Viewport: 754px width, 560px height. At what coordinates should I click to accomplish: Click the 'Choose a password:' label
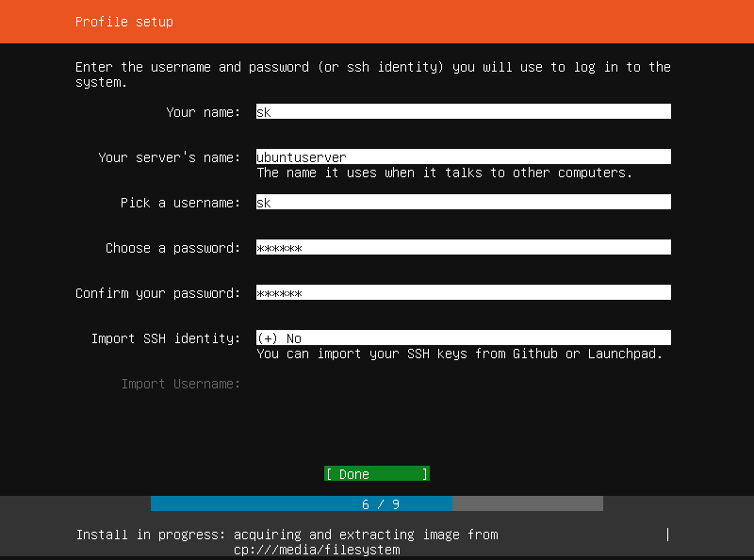coord(172,248)
